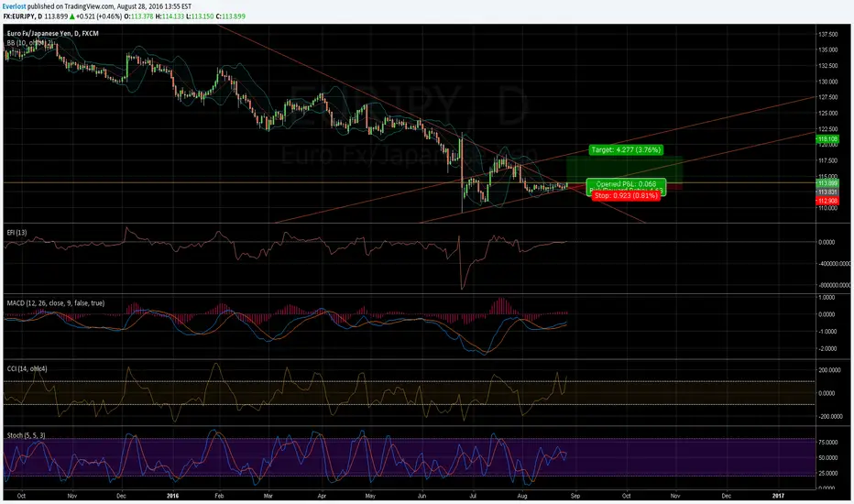
Task: Click the grey 113.831 price tag
Action: [x=827, y=192]
